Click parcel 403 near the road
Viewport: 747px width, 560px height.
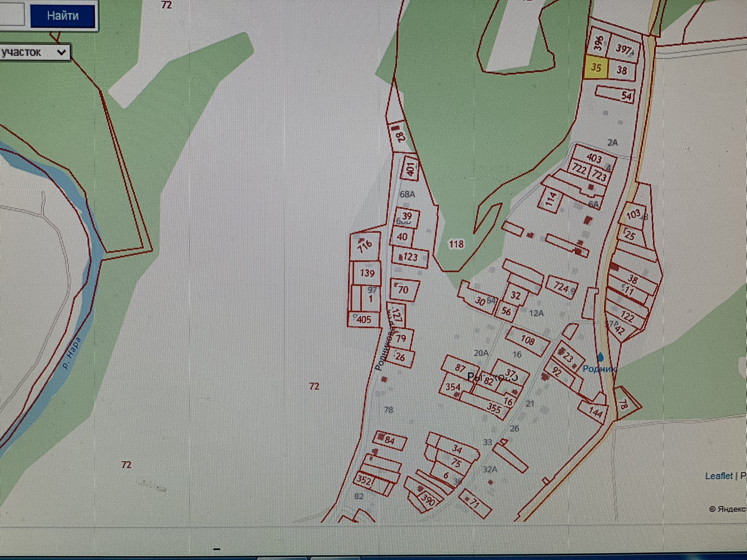594,158
